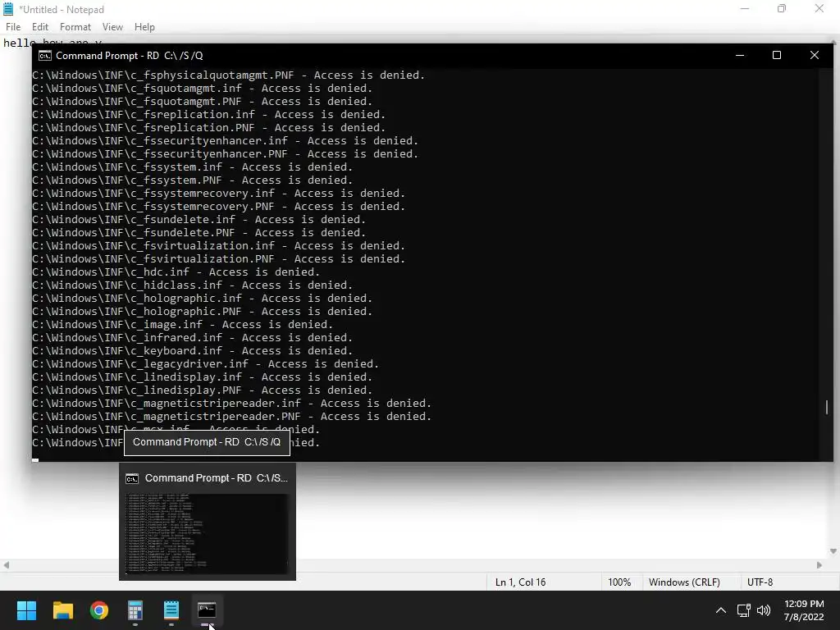840x630 pixels.
Task: Open the Notepad Edit menu
Action: [x=39, y=27]
